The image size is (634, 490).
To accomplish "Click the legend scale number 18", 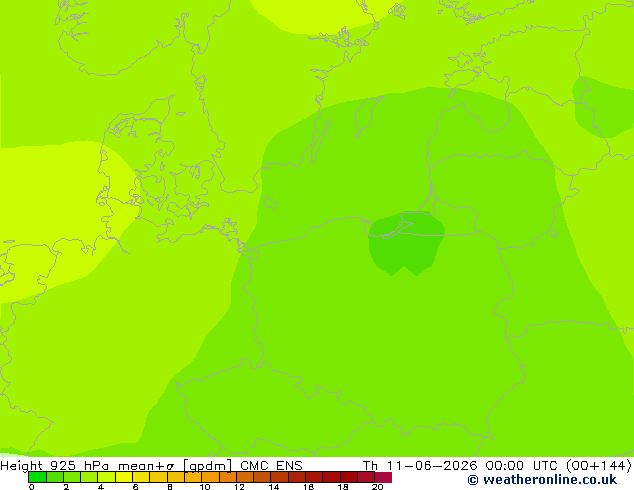I will [x=343, y=487].
